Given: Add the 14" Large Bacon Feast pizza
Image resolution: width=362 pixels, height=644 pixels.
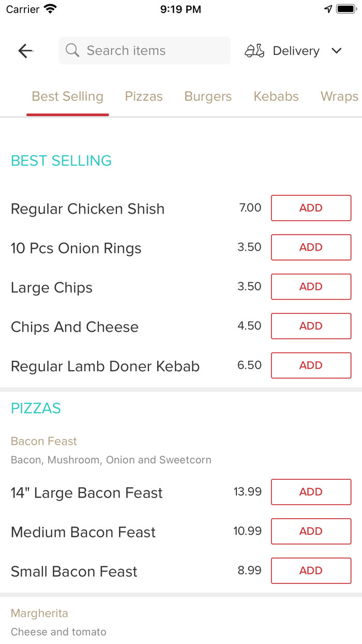Looking at the screenshot, I should pos(311,492).
